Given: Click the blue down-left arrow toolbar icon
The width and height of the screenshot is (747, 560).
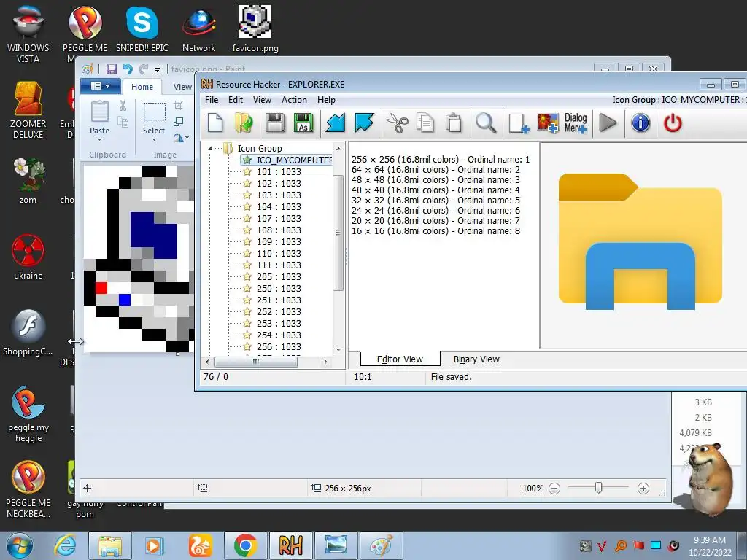Looking at the screenshot, I should pos(336,123).
